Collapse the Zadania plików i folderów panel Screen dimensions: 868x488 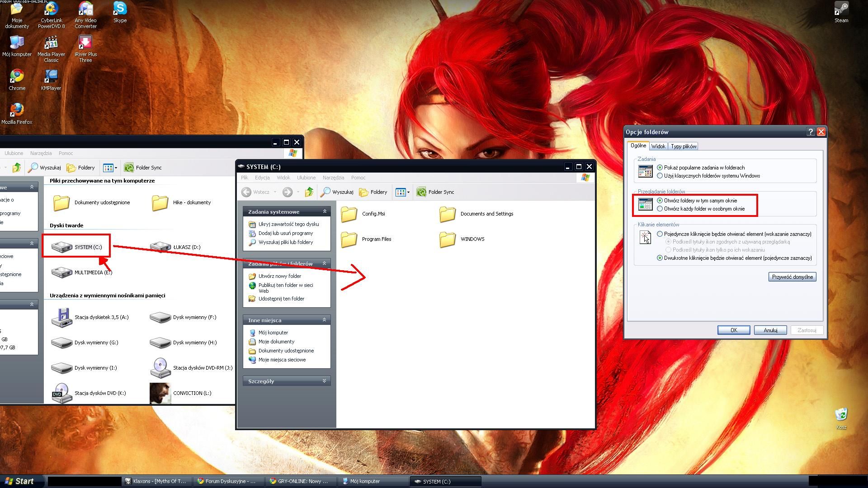pos(325,263)
